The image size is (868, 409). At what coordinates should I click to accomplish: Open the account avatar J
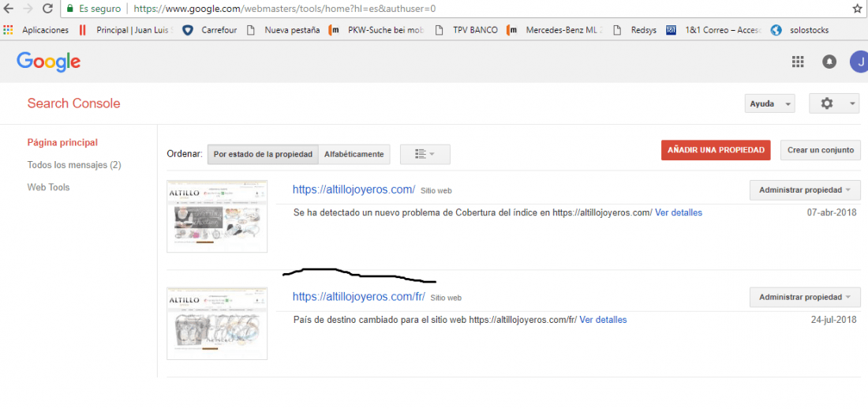pyautogui.click(x=859, y=62)
